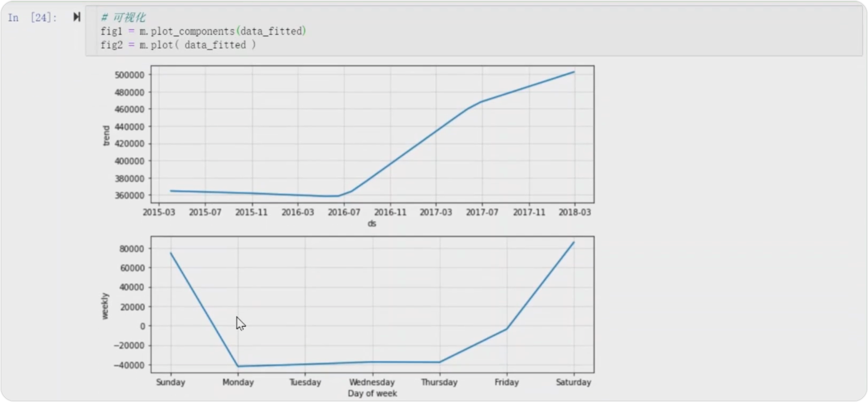Click the -40000 value on weekly y-axis
Image resolution: width=868 pixels, height=402 pixels.
click(129, 365)
